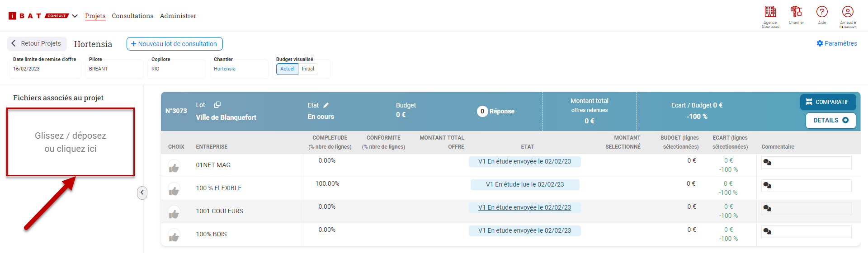Select the Actuel budget view

[x=287, y=69]
